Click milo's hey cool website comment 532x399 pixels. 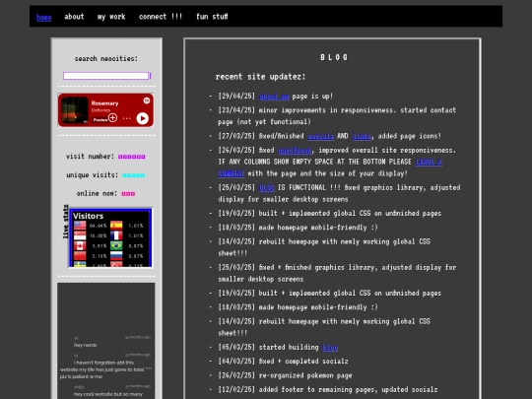tap(108, 394)
